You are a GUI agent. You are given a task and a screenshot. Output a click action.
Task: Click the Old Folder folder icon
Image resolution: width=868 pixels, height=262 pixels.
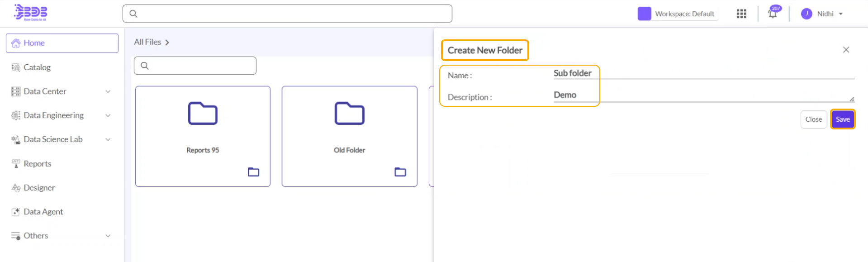pyautogui.click(x=349, y=113)
